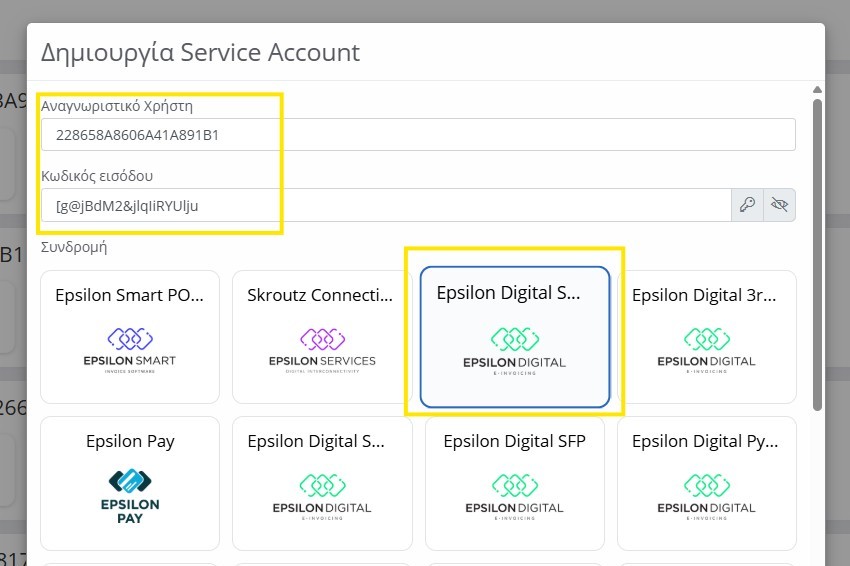Click the dialog's vertical scrollbar thumb
Image resolution: width=850 pixels, height=566 pixels.
(817, 250)
